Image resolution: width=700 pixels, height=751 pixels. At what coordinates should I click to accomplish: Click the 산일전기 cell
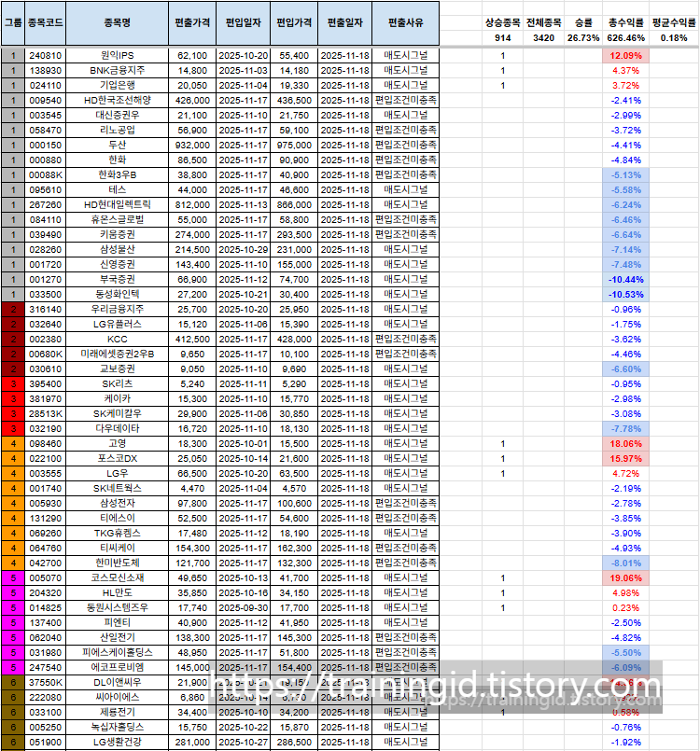point(118,638)
